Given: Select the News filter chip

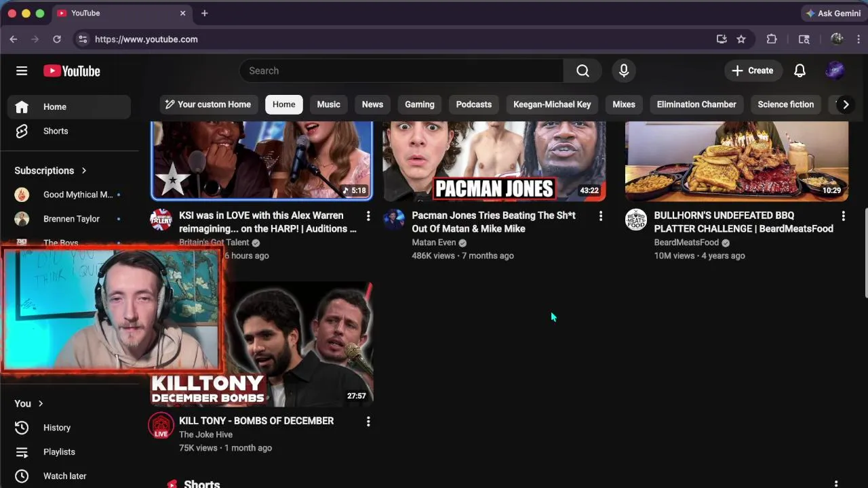Looking at the screenshot, I should coord(372,104).
